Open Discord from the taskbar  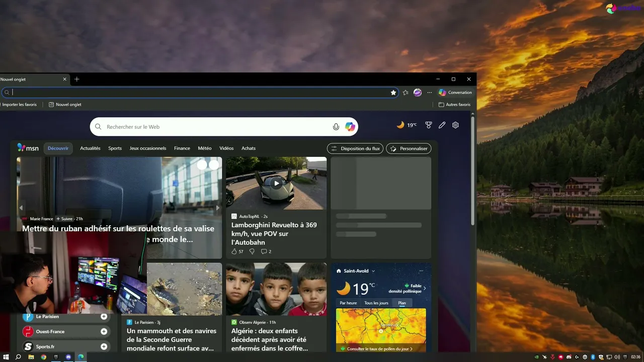68,357
